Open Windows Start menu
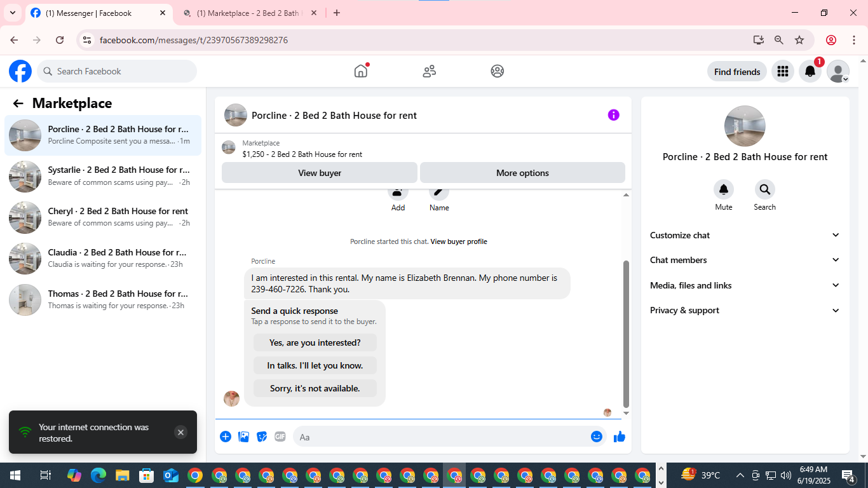The image size is (868, 488). (15, 475)
